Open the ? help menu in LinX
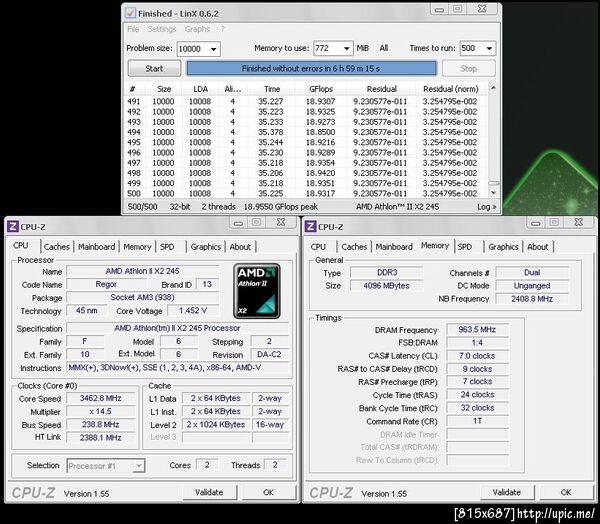Image resolution: width=600 pixels, height=524 pixels. click(x=222, y=29)
